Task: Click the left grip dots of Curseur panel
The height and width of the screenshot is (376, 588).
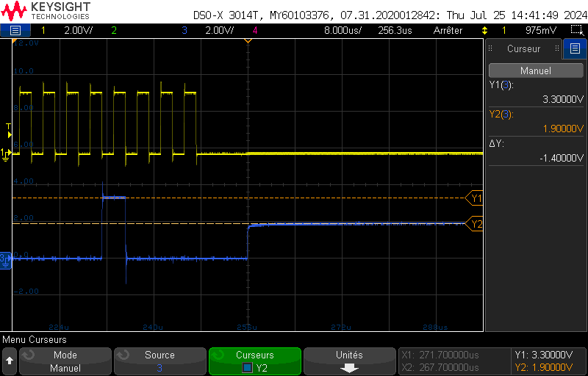Action: 490,48
